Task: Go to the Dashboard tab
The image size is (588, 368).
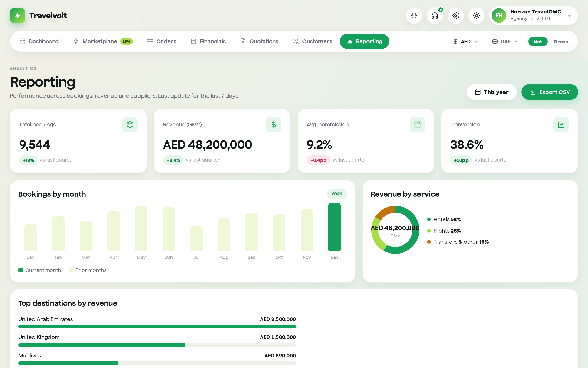Action: (x=39, y=41)
